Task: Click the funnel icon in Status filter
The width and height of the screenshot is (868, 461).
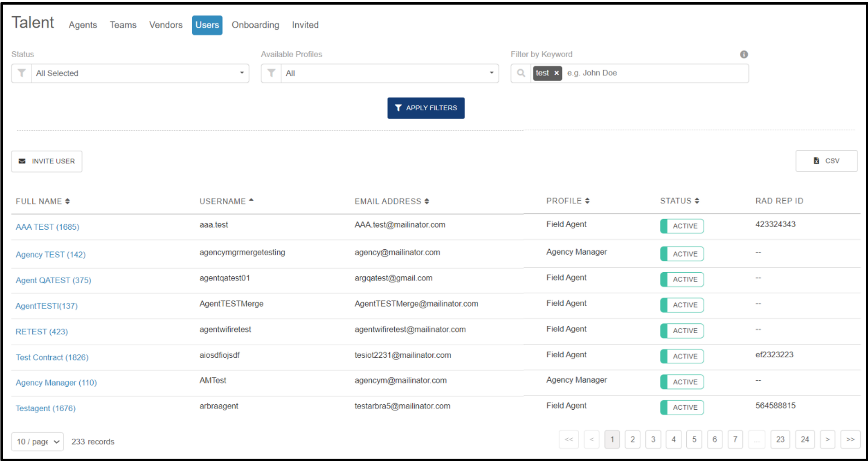Action: tap(22, 73)
